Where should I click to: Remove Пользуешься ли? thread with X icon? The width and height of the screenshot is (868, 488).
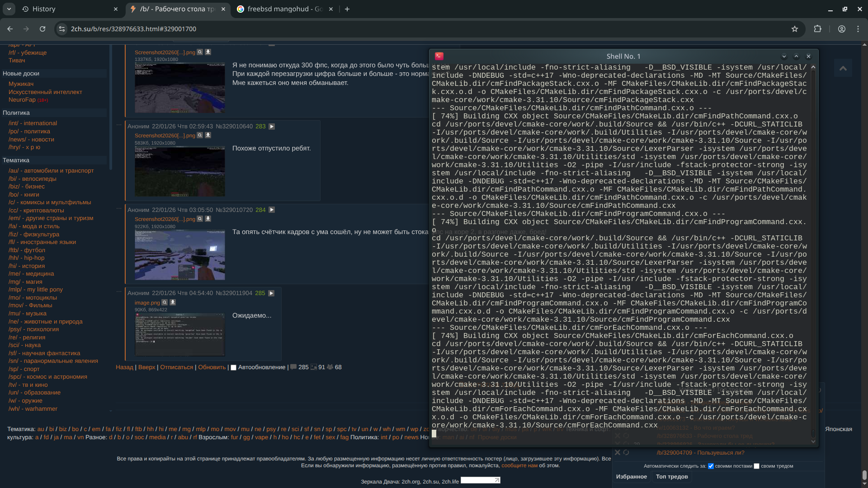pyautogui.click(x=618, y=452)
